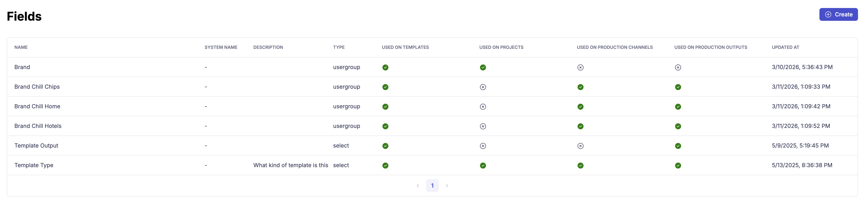Viewport: 868px width, 207px height.
Task: Toggle the Used On Templates status for Template Output
Action: pos(385,146)
